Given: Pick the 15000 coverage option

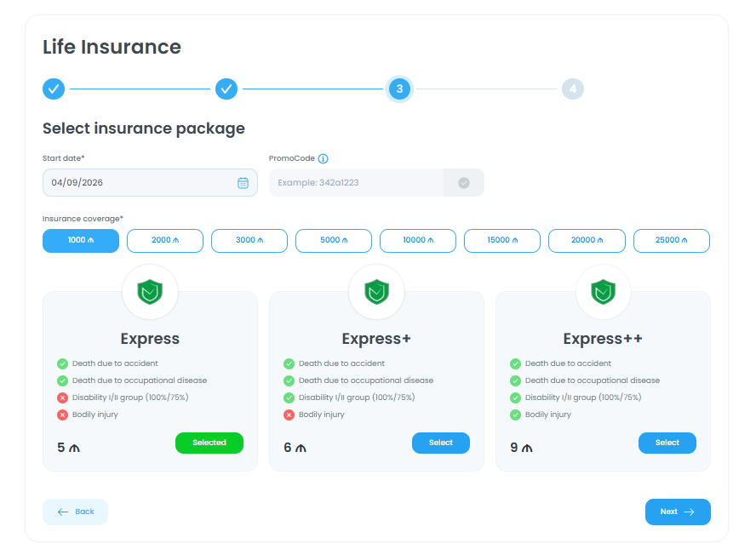Looking at the screenshot, I should click(x=502, y=241).
